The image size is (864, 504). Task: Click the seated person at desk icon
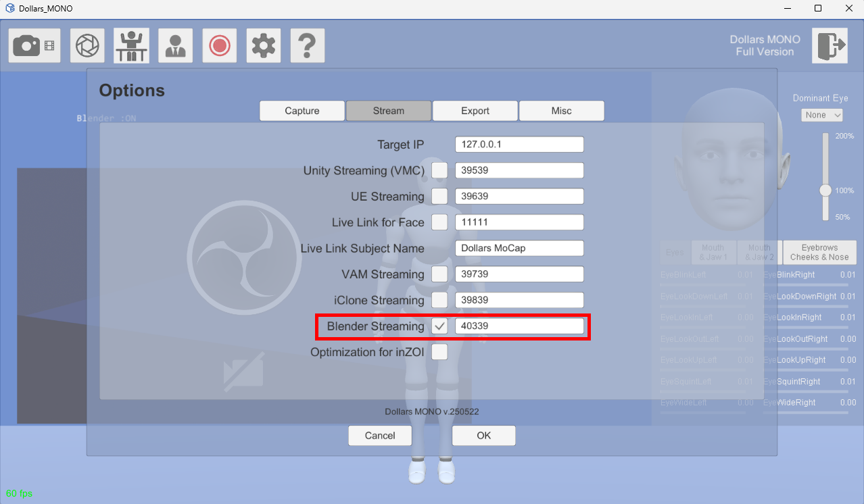coord(131,46)
